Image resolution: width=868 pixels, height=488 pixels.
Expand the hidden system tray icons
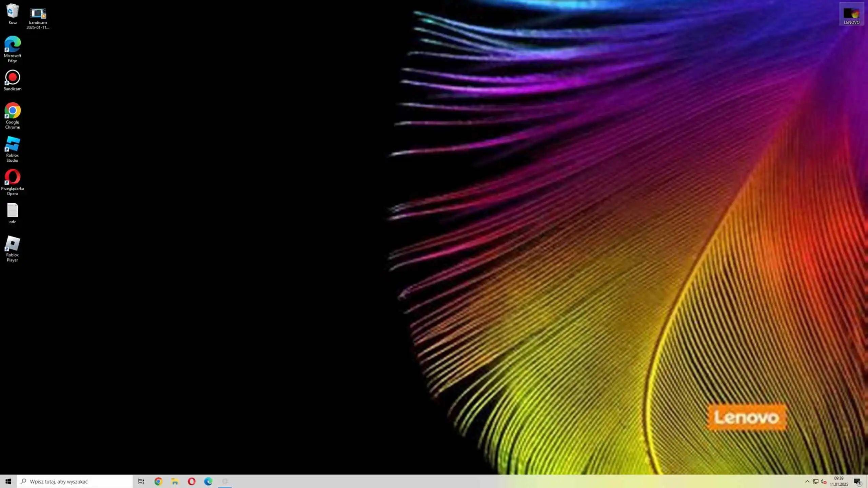(x=807, y=481)
